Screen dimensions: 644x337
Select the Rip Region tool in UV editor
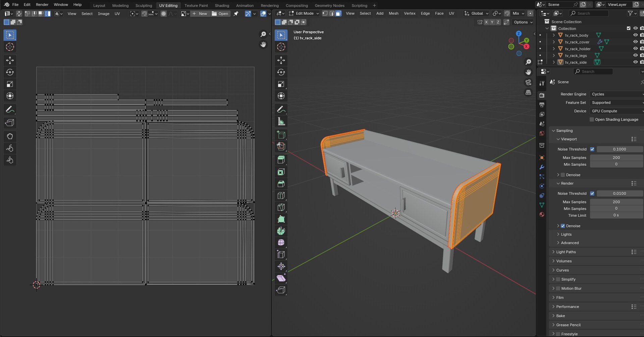pyautogui.click(x=10, y=123)
